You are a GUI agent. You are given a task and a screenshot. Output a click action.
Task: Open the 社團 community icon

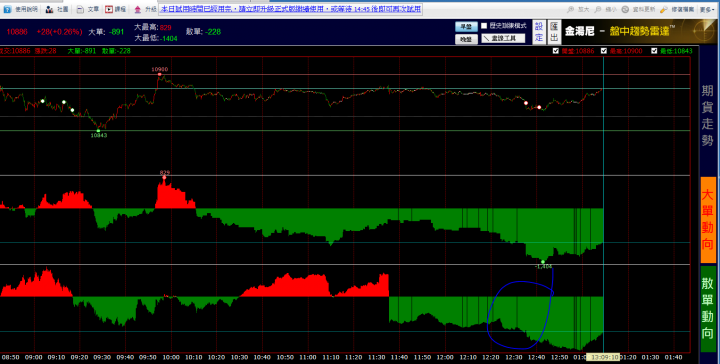(x=49, y=9)
